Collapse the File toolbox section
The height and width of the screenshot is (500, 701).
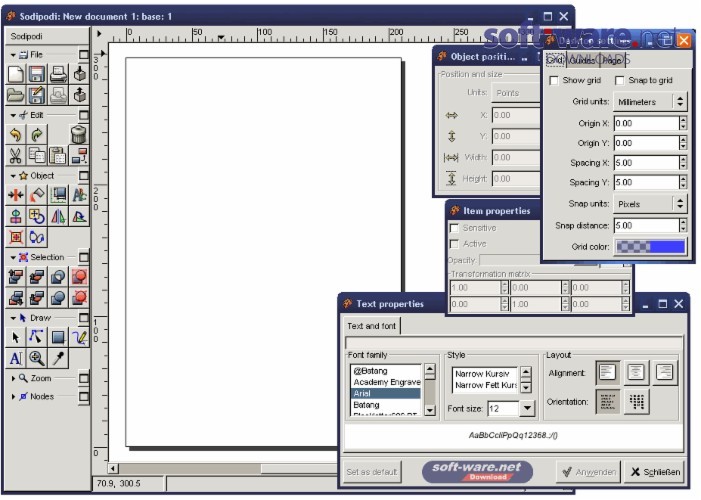(x=13, y=55)
